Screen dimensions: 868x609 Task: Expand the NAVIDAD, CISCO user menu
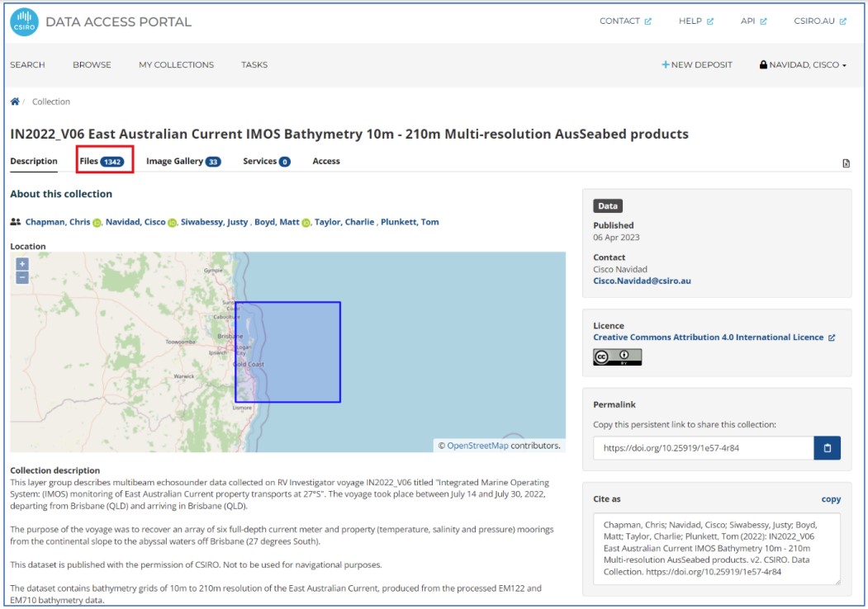(803, 65)
